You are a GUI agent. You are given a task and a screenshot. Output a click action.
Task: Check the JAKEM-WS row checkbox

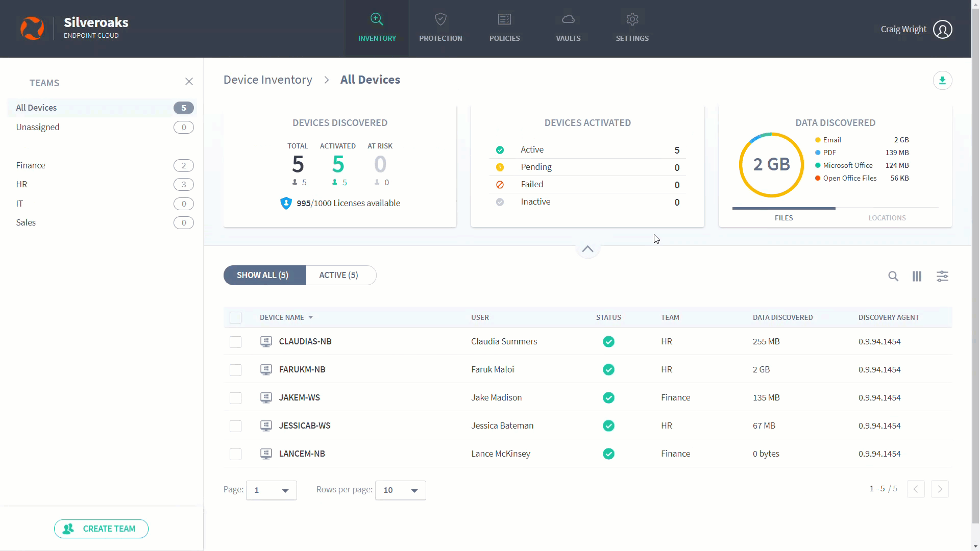click(235, 398)
